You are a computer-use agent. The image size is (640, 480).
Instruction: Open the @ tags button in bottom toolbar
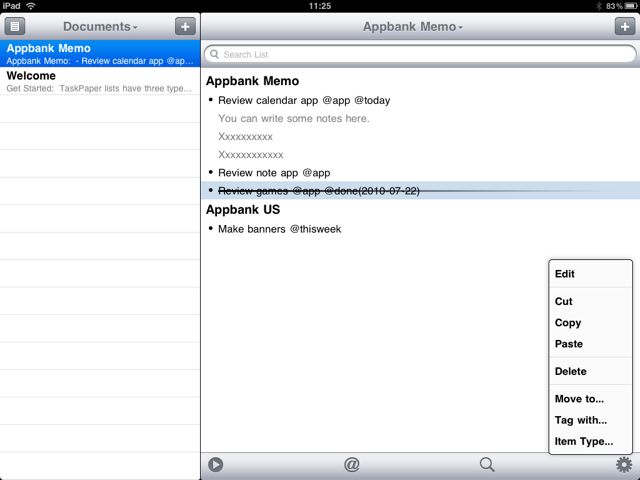(352, 464)
